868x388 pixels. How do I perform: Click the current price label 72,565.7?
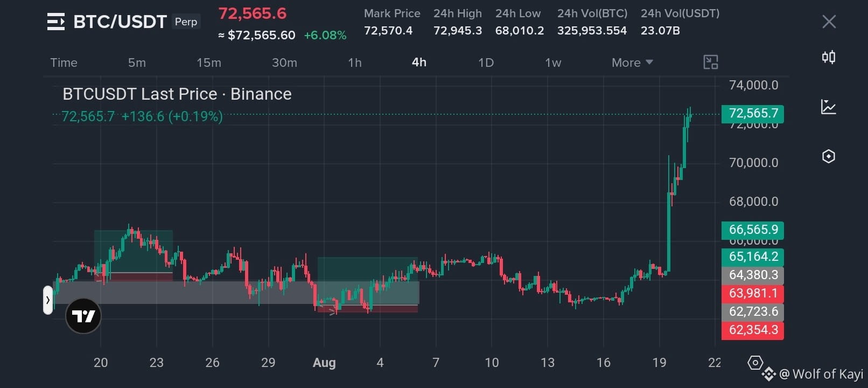click(x=753, y=114)
